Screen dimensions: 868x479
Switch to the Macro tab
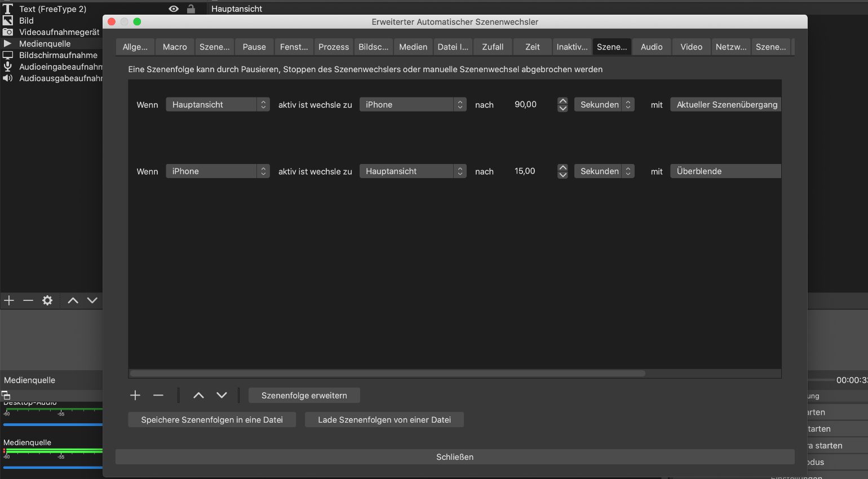click(175, 47)
